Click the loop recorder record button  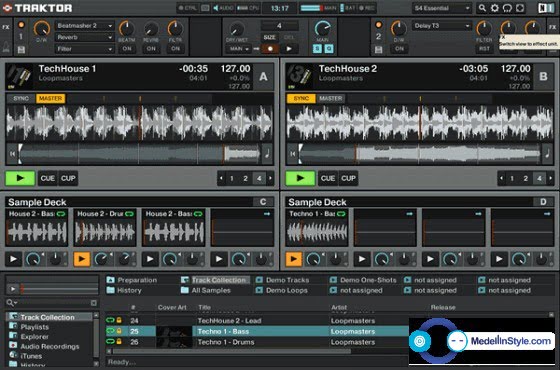[x=270, y=49]
